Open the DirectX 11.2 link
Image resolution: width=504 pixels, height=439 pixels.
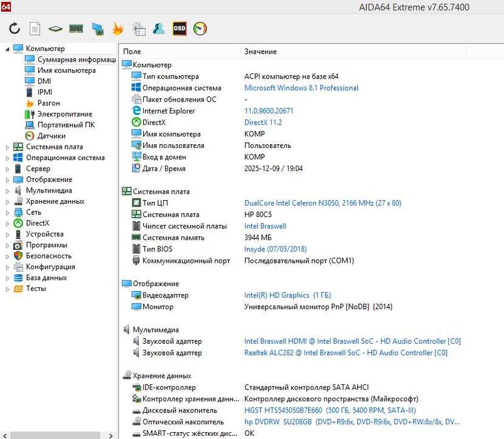tap(263, 122)
